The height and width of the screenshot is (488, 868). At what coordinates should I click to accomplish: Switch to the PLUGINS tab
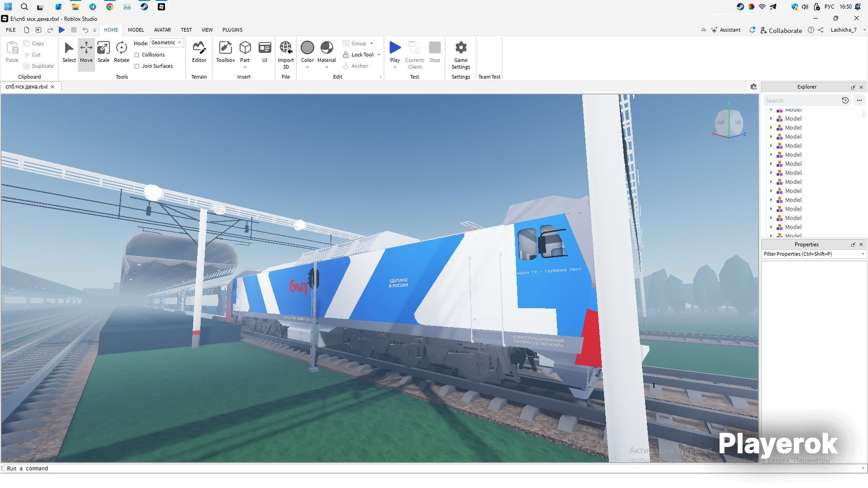coord(232,30)
